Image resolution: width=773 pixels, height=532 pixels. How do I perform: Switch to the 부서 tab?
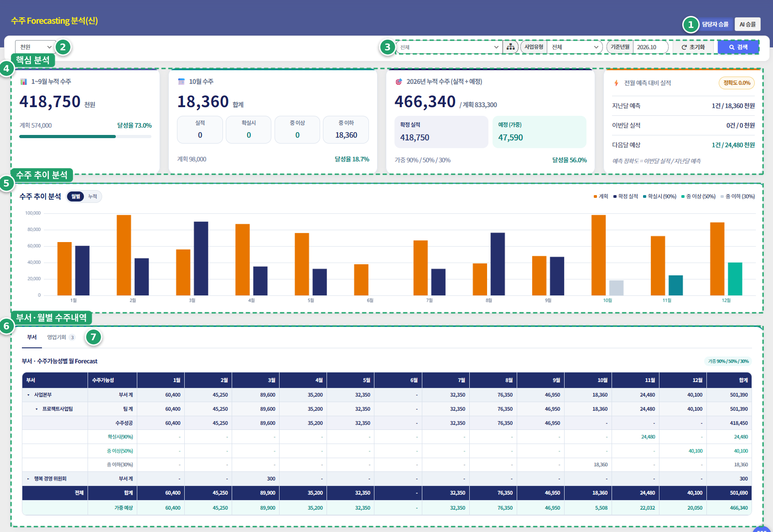pos(32,337)
